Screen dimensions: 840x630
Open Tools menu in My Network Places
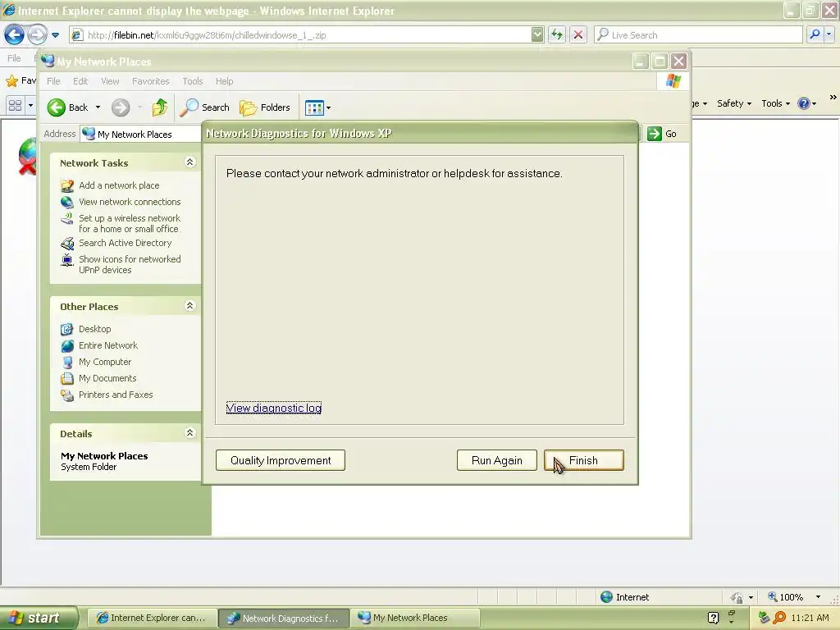coord(192,81)
